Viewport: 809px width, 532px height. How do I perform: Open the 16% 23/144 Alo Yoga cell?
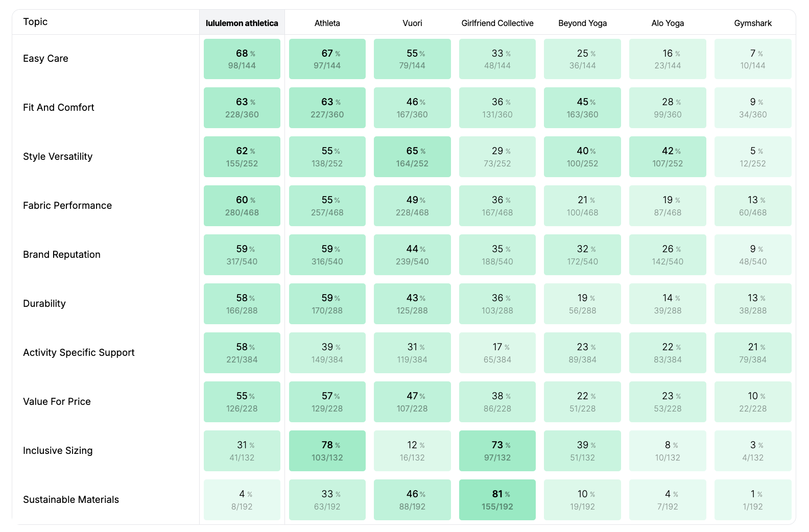[x=668, y=59]
